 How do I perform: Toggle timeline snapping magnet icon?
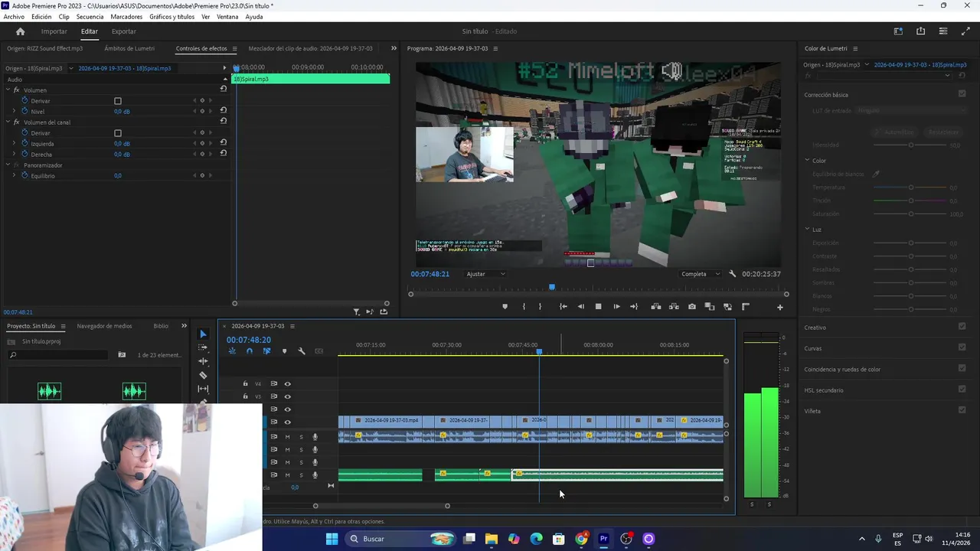pyautogui.click(x=250, y=351)
